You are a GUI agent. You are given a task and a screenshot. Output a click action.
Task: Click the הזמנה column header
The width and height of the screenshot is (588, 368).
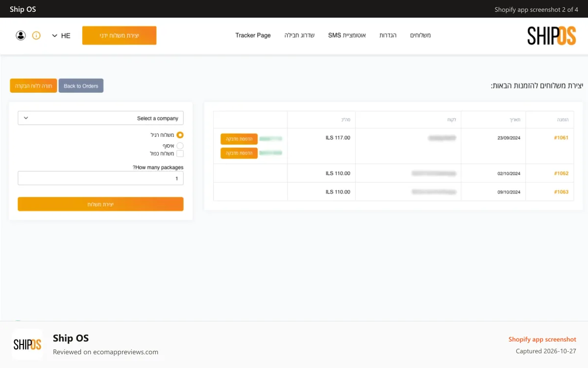563,120
